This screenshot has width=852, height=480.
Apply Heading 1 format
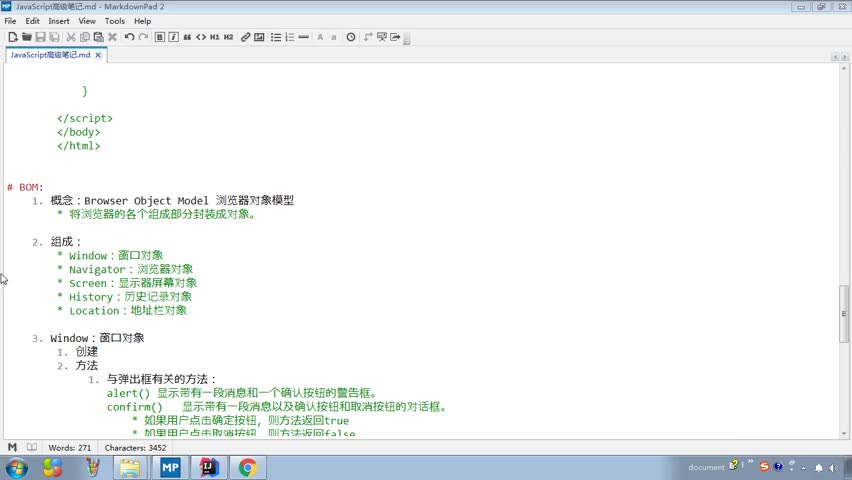215,37
